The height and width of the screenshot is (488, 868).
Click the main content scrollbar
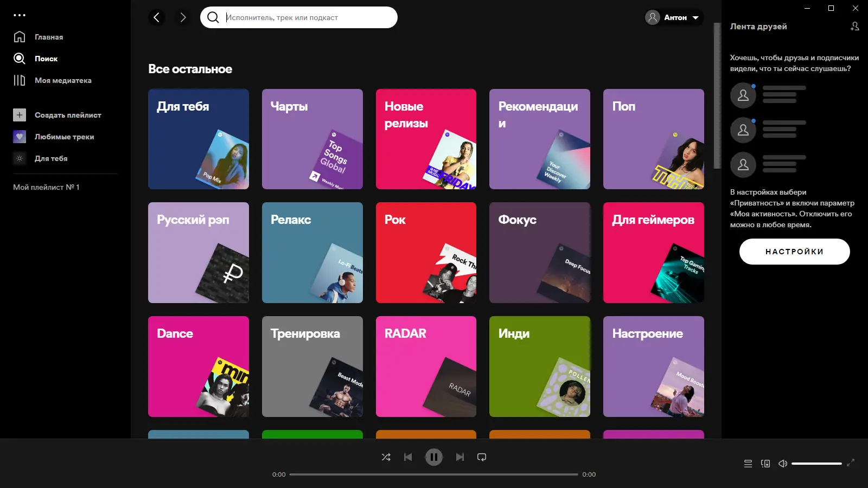coord(717,96)
